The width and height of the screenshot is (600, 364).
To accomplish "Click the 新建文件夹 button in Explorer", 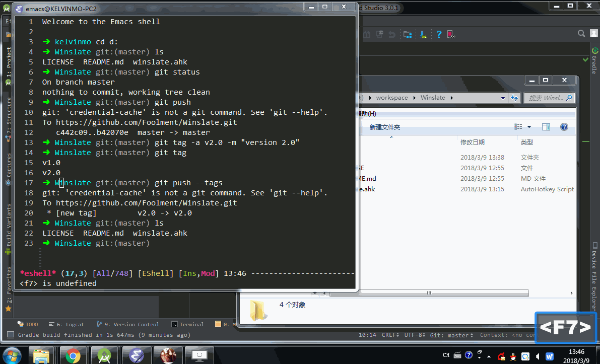I will coord(384,127).
